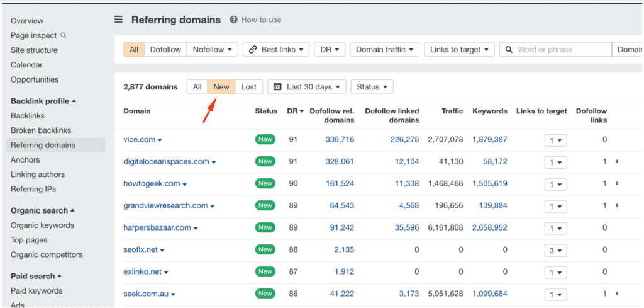Image resolution: width=644 pixels, height=308 pixels.
Task: Collapse the Backlink profile section
Action: coord(43,101)
